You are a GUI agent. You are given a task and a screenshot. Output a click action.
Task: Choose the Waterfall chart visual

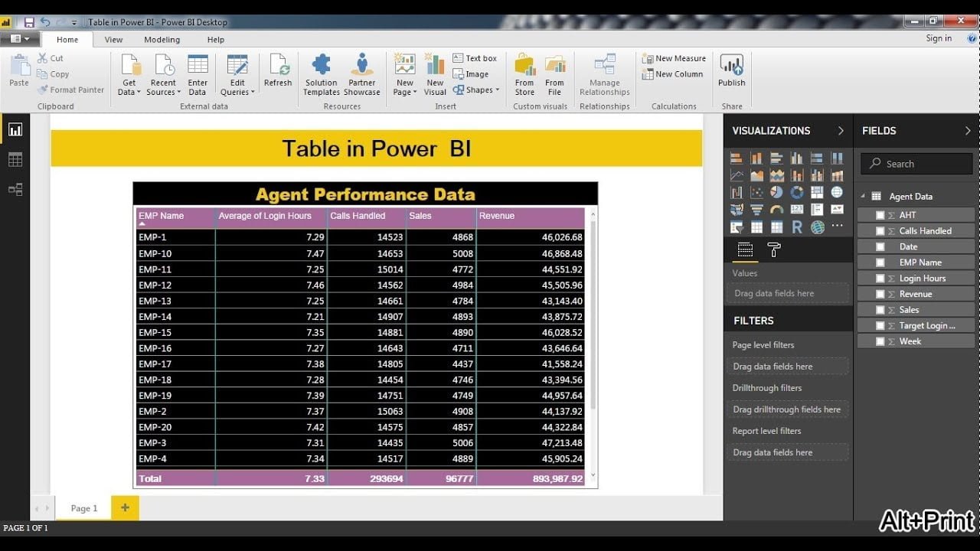(737, 192)
